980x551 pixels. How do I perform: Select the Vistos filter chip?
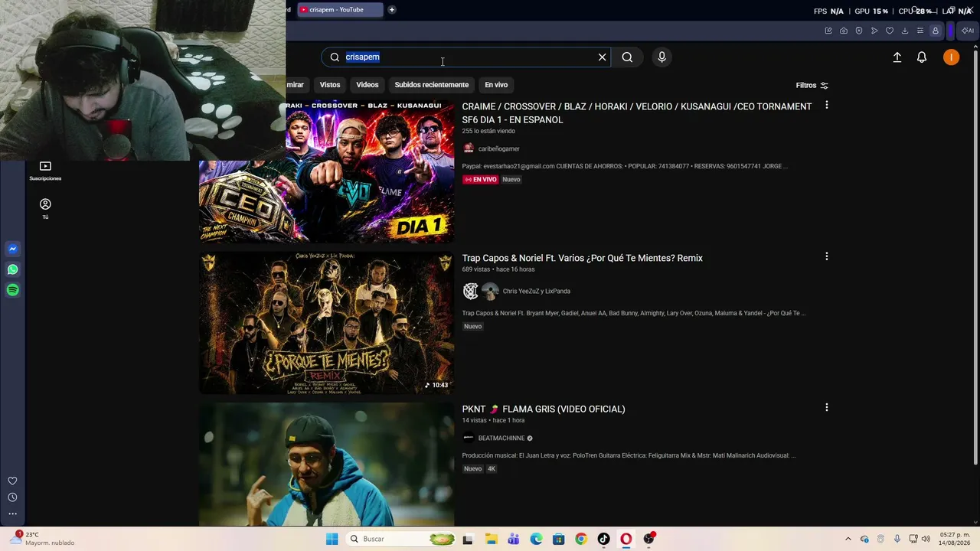(330, 85)
